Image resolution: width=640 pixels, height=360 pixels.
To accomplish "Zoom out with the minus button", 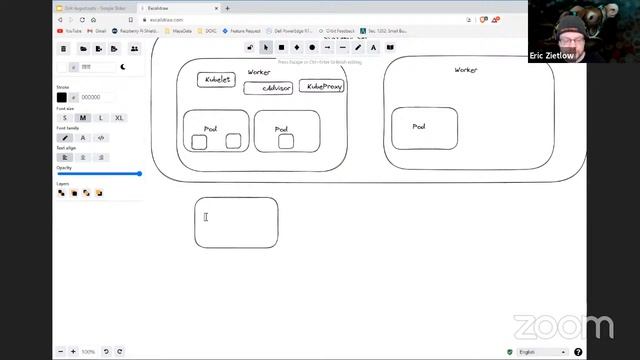I will [61, 351].
